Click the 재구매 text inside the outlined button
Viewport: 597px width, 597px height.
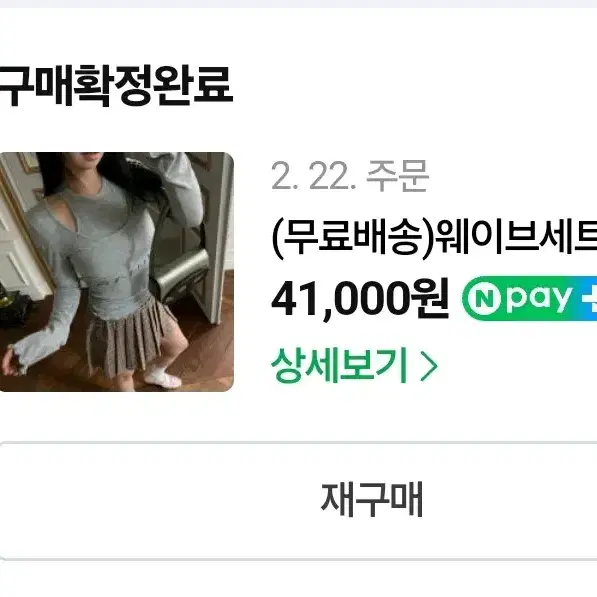click(372, 499)
